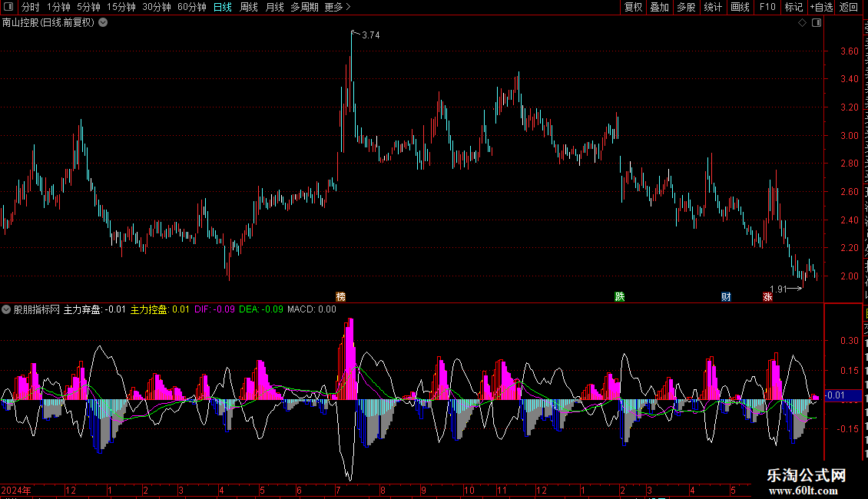Click the 2024年 date axis label
The width and height of the screenshot is (868, 499).
coord(16,490)
